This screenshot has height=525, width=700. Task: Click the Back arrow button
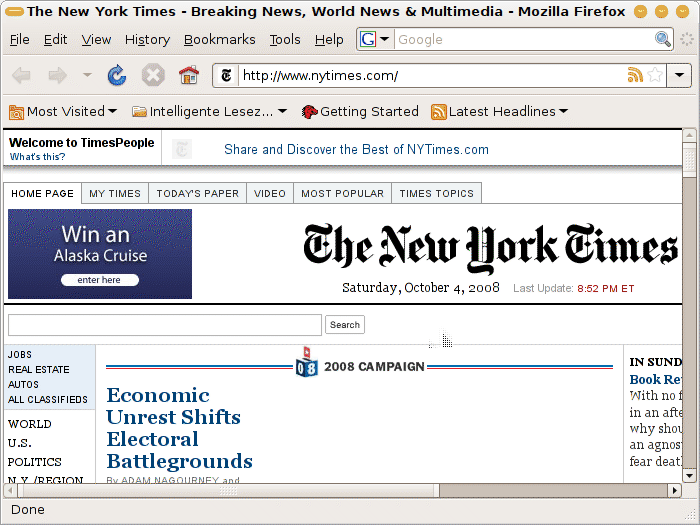point(21,75)
